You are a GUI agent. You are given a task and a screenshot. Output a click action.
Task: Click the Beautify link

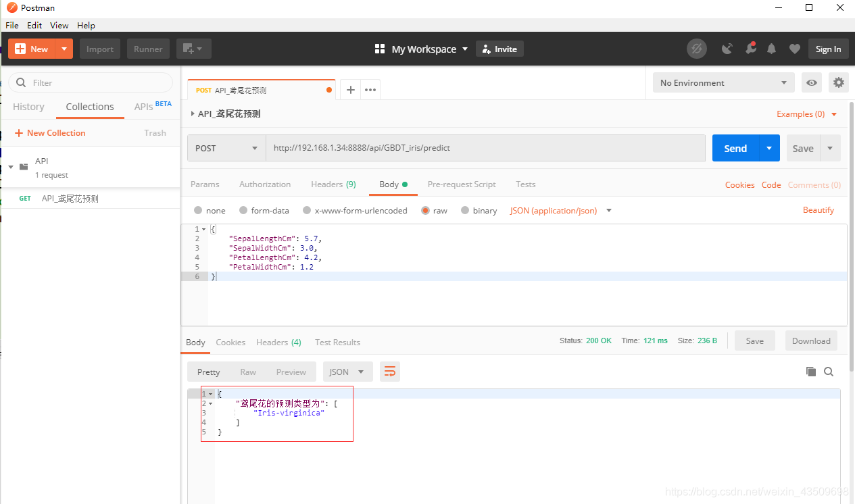819,210
